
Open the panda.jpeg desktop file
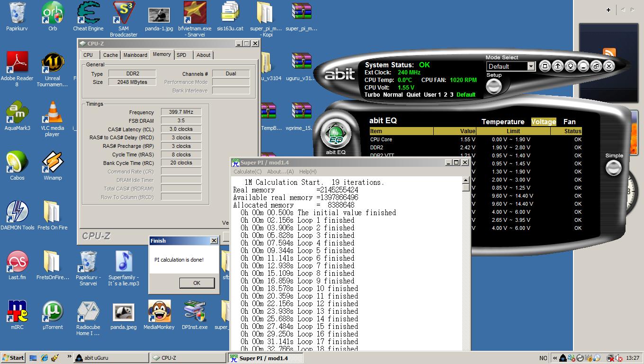tap(124, 315)
